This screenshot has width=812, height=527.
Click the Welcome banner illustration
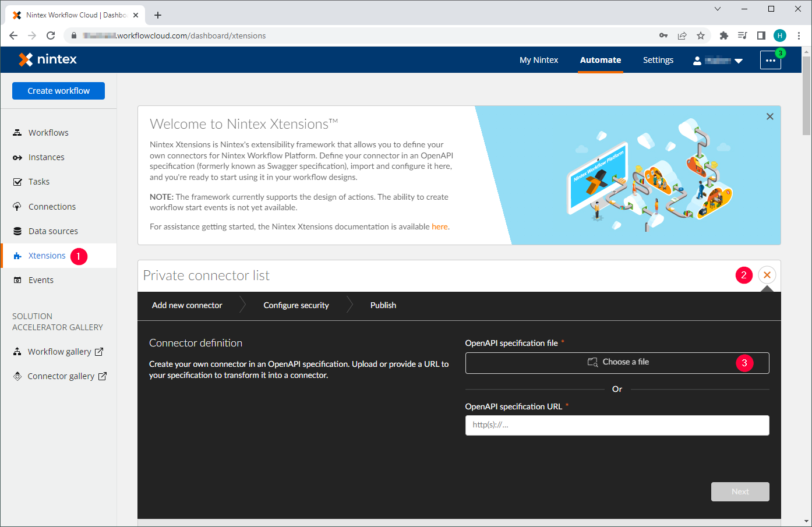[x=649, y=175]
